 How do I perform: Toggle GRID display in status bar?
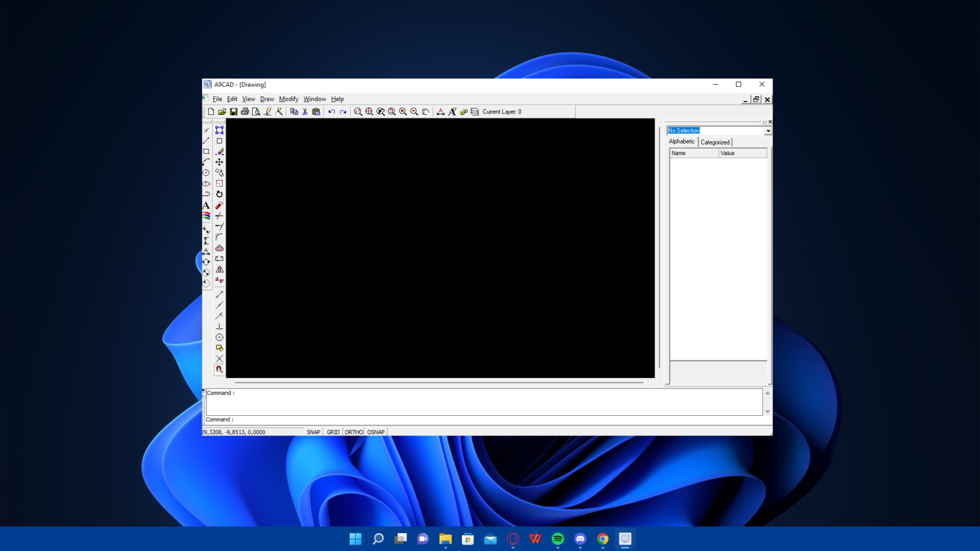click(333, 432)
